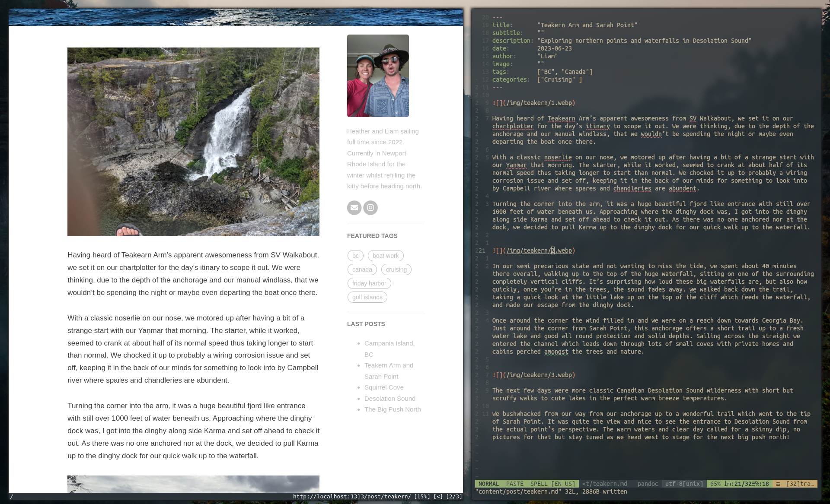
Task: Place cursor on /img/teakern/3.webp line
Action: coord(539,375)
